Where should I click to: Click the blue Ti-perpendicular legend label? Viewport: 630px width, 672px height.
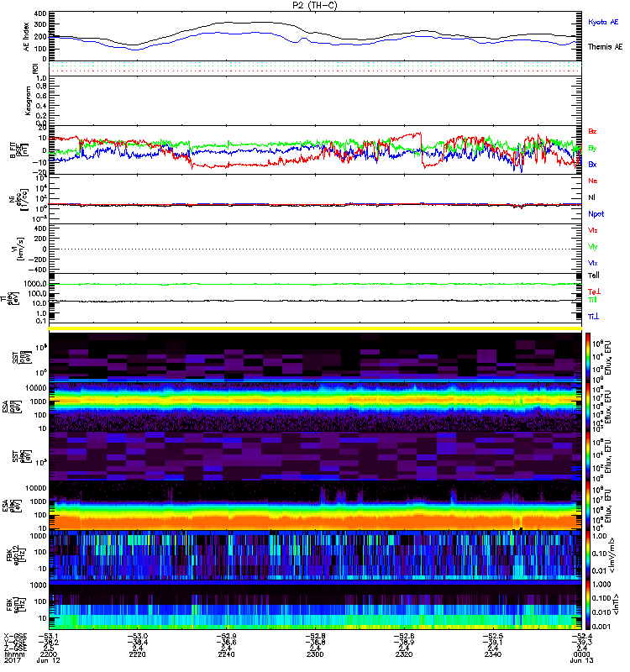coord(593,317)
